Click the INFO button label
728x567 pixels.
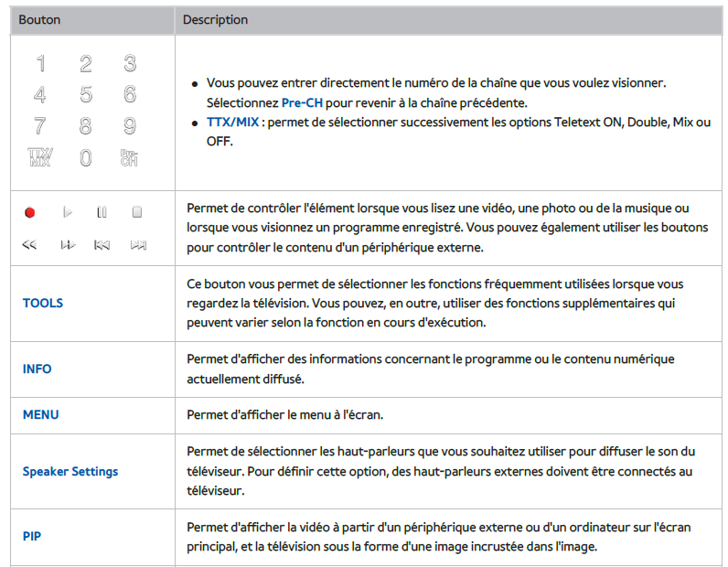tap(37, 369)
